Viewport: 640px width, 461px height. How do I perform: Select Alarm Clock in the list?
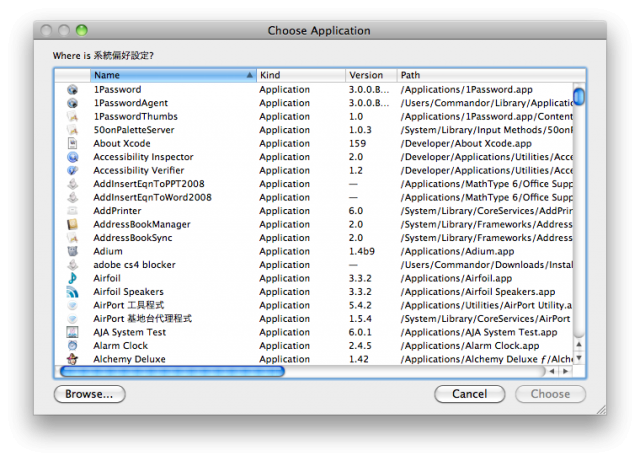(x=120, y=345)
